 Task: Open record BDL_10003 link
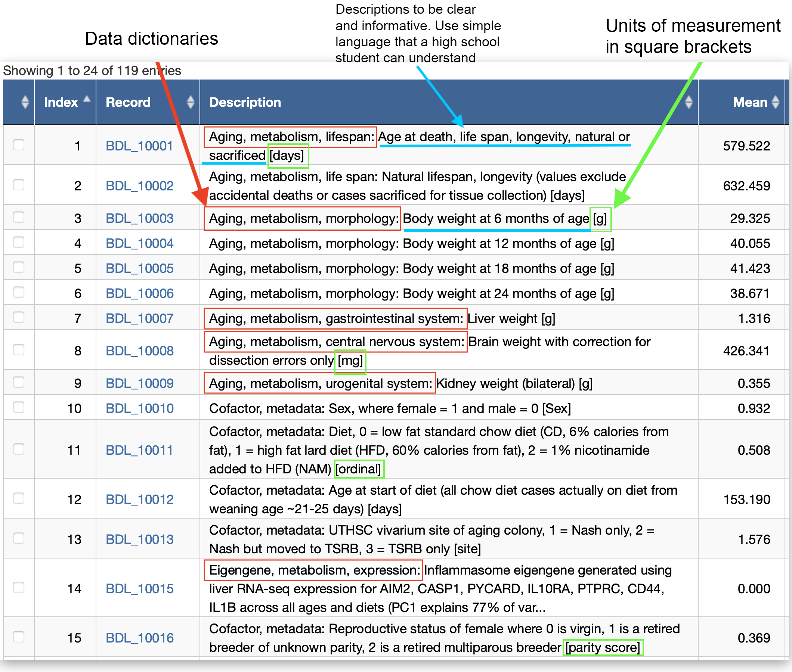139,218
